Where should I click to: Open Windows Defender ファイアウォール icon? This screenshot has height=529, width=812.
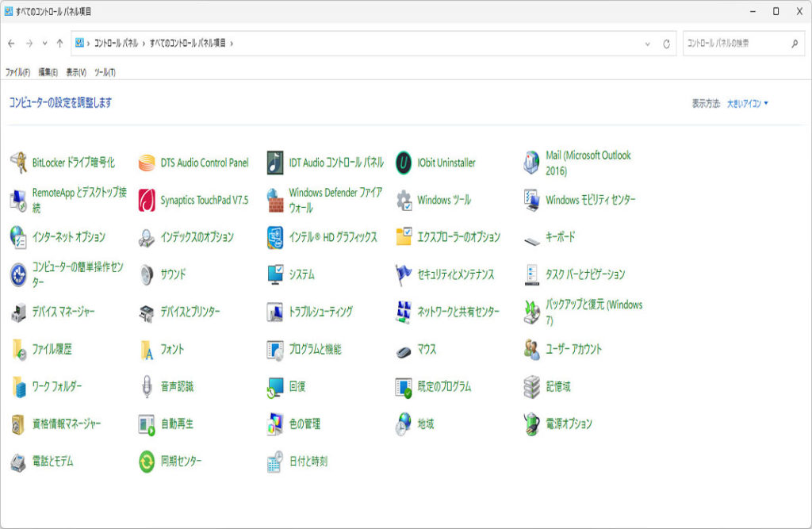pyautogui.click(x=275, y=200)
